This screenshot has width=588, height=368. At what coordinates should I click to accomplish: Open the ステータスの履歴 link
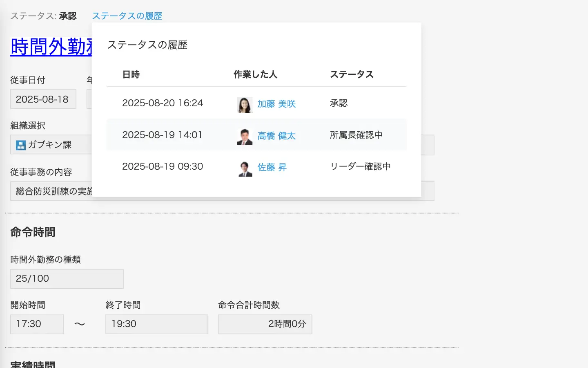click(x=127, y=16)
